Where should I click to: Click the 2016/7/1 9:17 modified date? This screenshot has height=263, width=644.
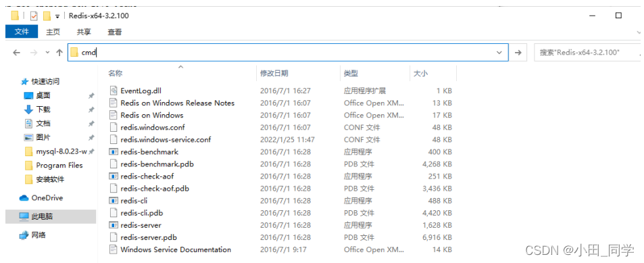(x=283, y=249)
